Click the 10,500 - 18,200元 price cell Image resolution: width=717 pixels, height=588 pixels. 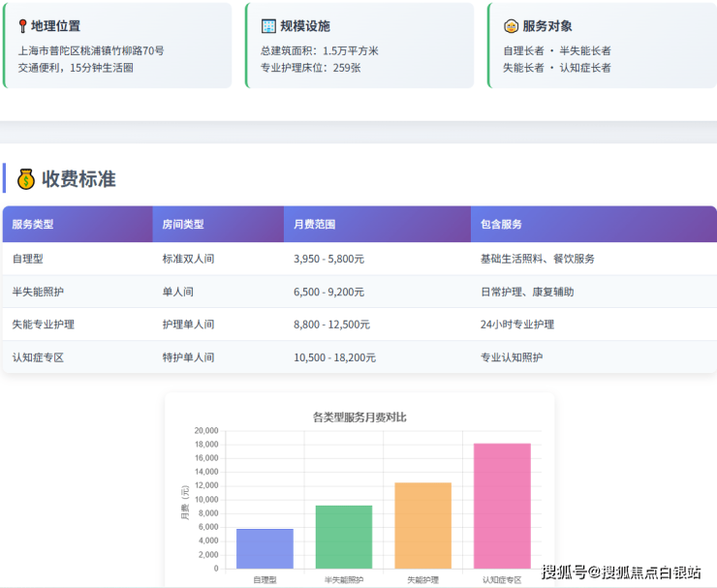click(334, 357)
